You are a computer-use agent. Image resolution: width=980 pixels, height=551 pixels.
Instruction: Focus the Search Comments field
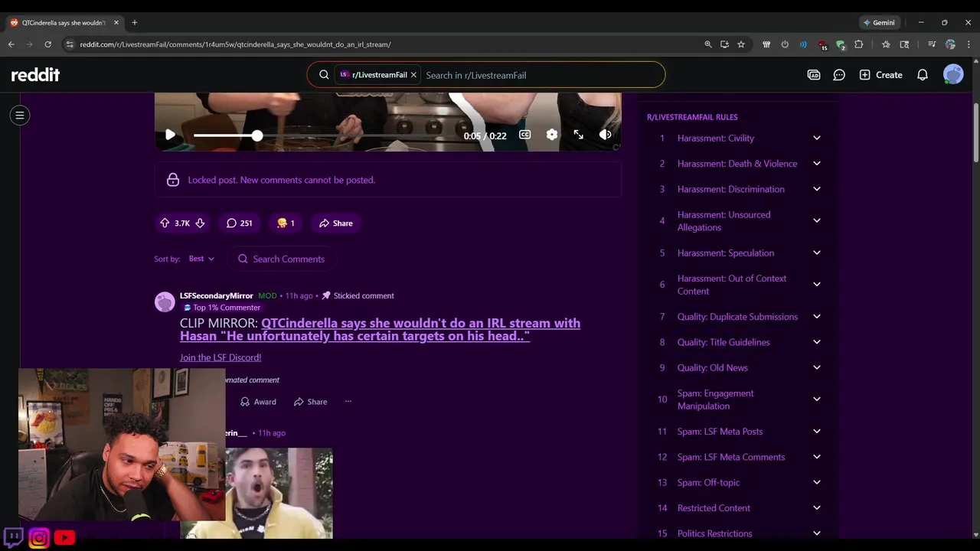click(283, 259)
